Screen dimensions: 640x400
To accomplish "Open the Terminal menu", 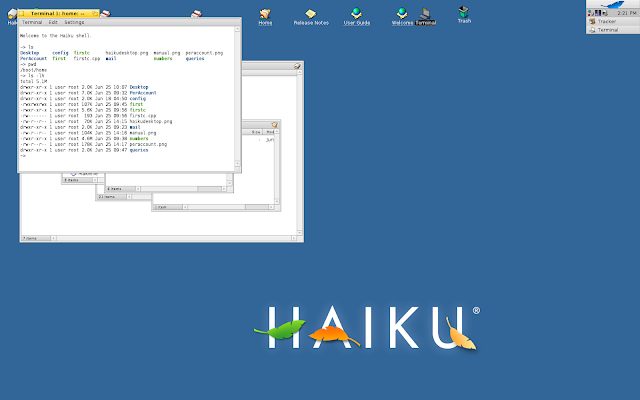I will [x=32, y=22].
